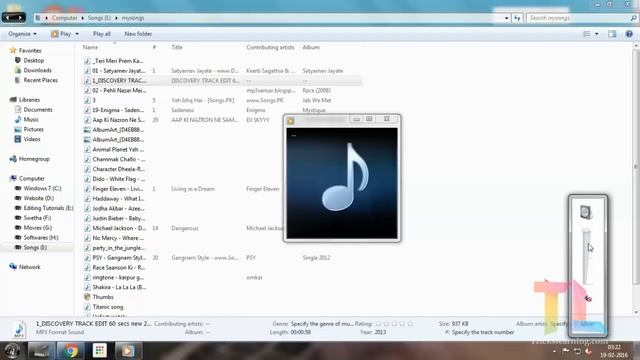Open the Documents library
The width and height of the screenshot is (640, 360).
[x=38, y=109]
